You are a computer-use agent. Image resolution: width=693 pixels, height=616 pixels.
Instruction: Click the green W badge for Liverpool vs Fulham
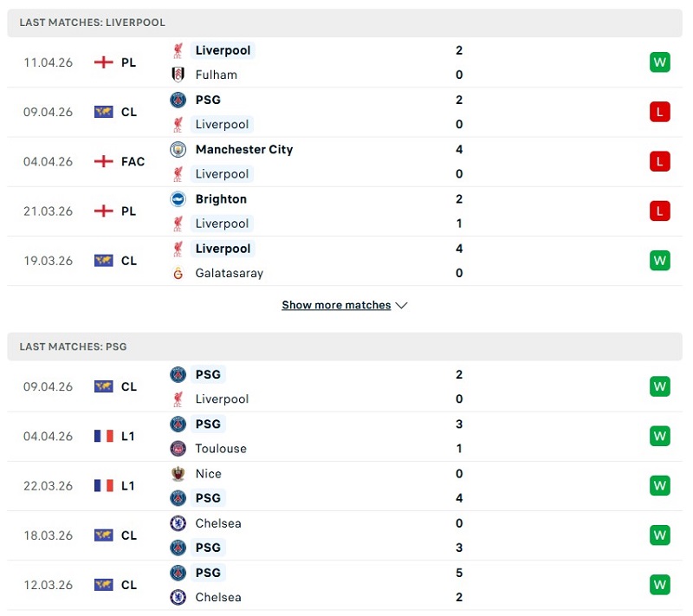[660, 62]
